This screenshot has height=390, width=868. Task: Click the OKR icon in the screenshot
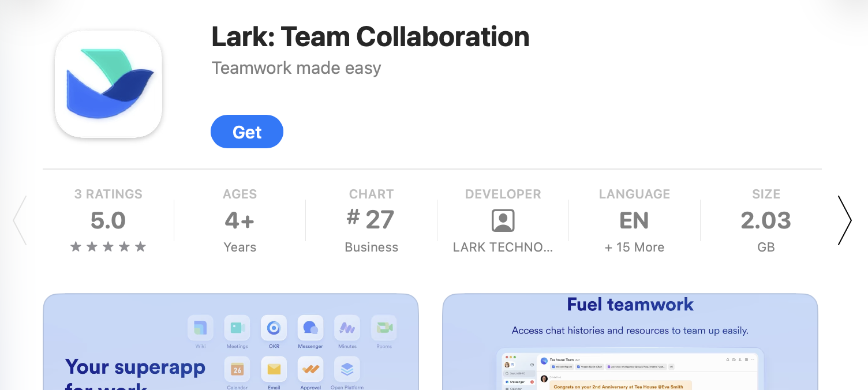point(274,328)
